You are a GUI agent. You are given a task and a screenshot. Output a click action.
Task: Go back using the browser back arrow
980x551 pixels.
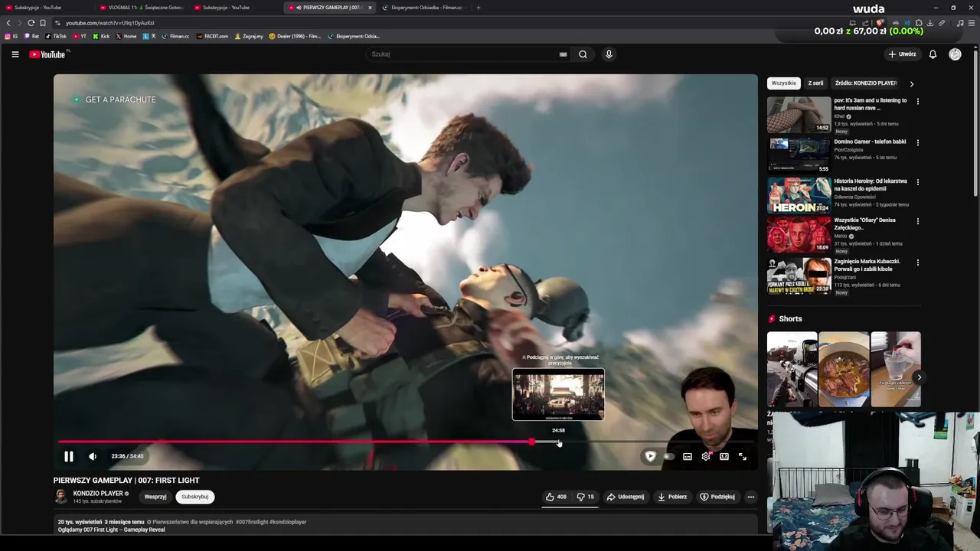pos(8,23)
